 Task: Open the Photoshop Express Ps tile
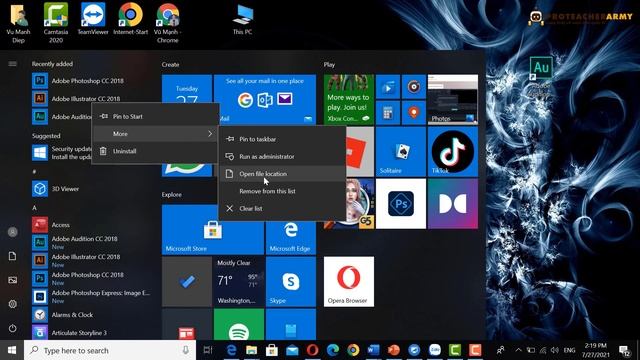point(401,204)
